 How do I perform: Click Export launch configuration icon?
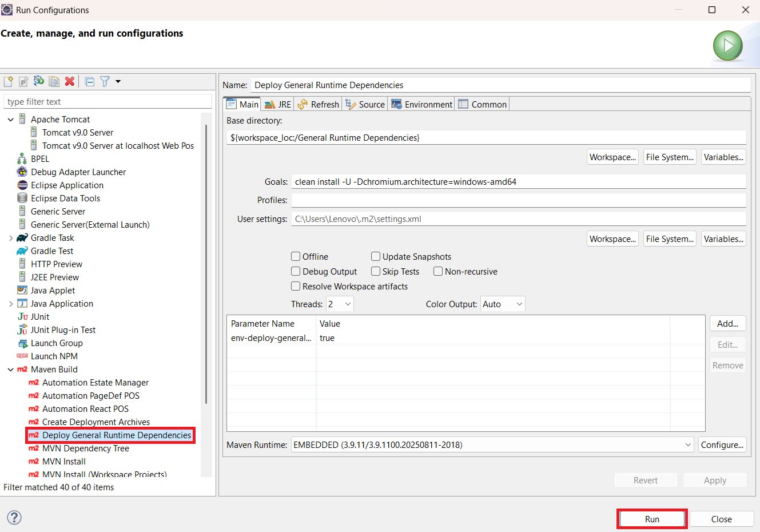tap(38, 81)
